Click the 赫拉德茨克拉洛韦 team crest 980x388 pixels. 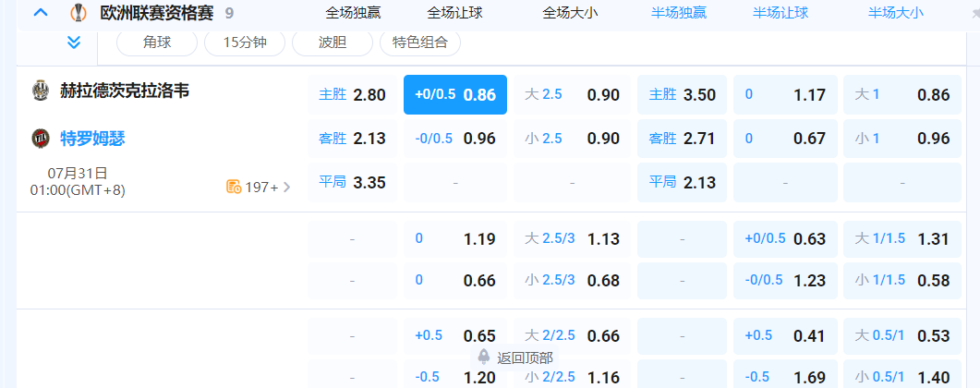click(x=41, y=91)
